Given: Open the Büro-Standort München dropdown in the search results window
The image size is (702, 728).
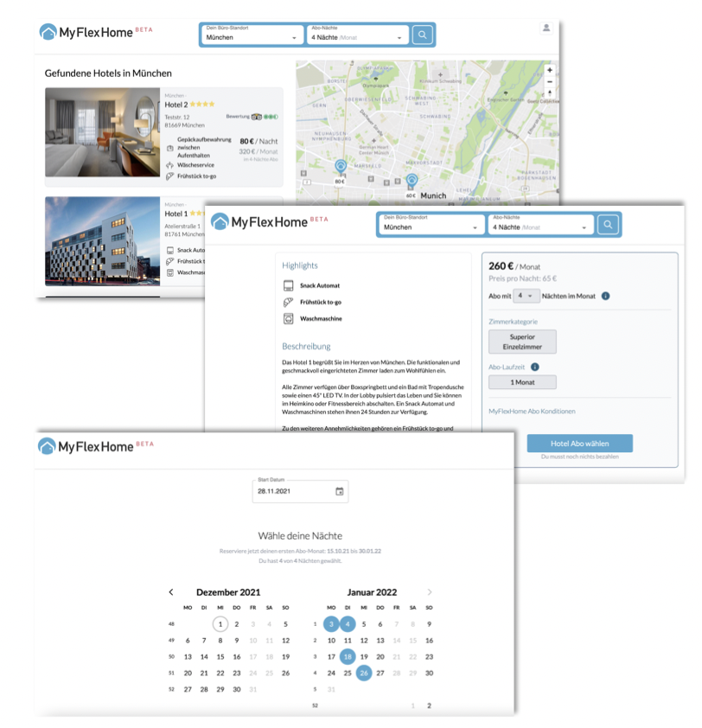Looking at the screenshot, I should 252,35.
